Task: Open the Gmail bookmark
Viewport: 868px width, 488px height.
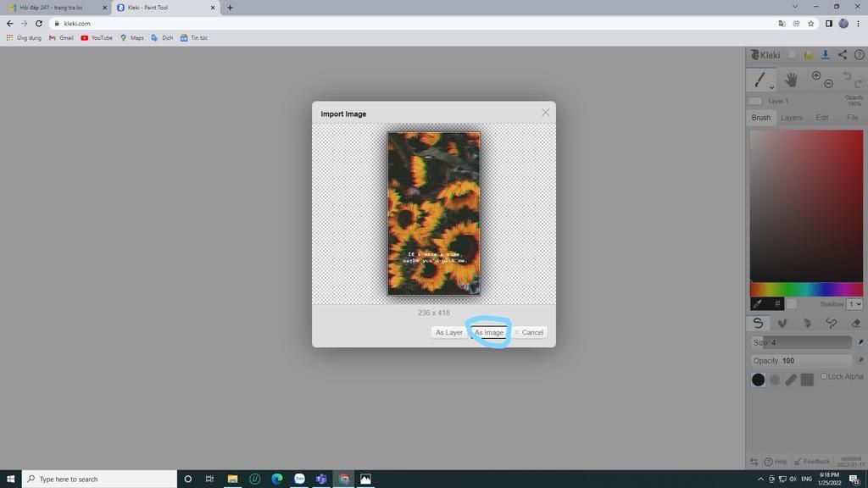Action: pos(61,37)
